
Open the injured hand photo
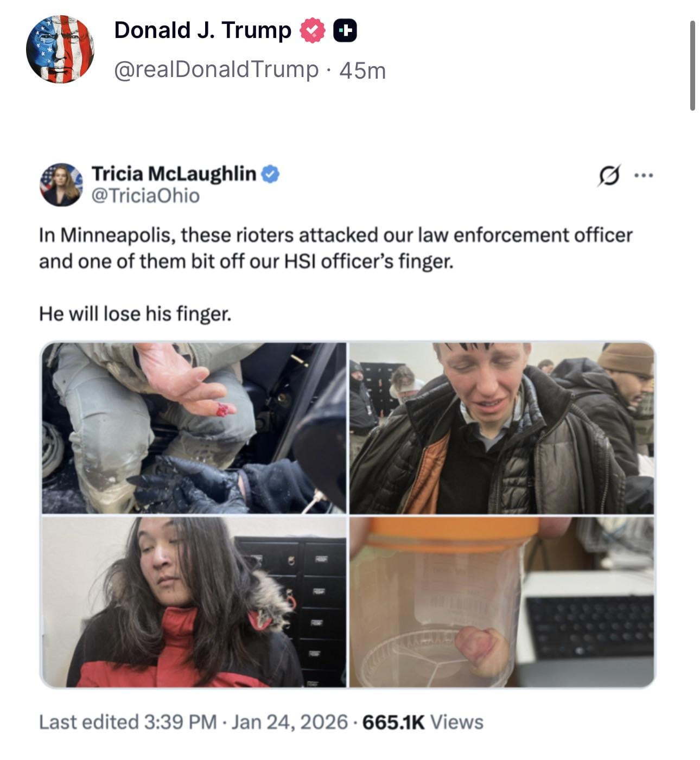click(x=194, y=428)
